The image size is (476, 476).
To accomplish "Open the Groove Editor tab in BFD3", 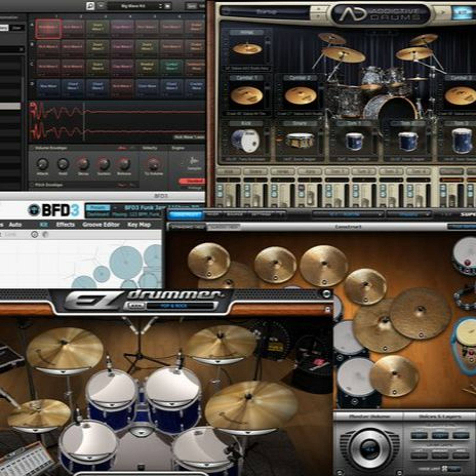I will click(x=101, y=225).
